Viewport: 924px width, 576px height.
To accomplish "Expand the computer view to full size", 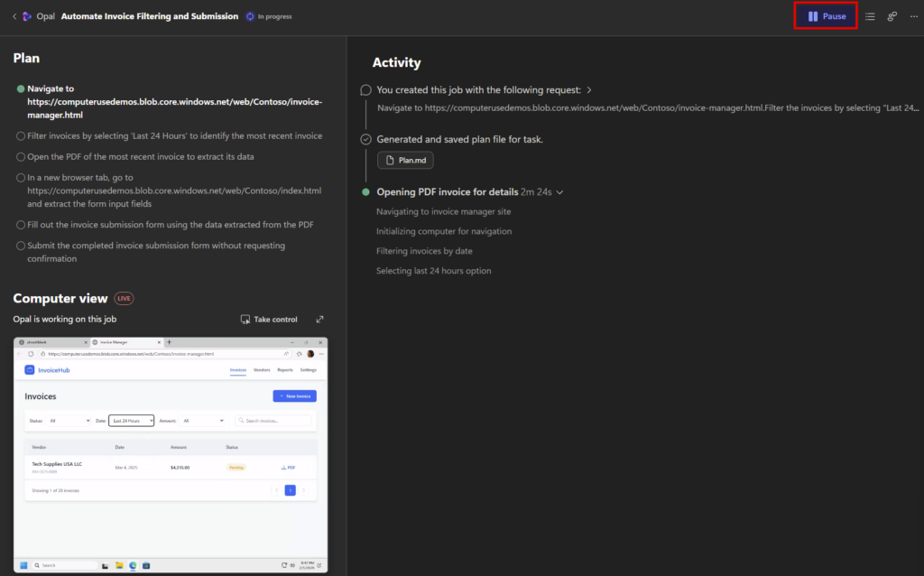I will point(319,320).
